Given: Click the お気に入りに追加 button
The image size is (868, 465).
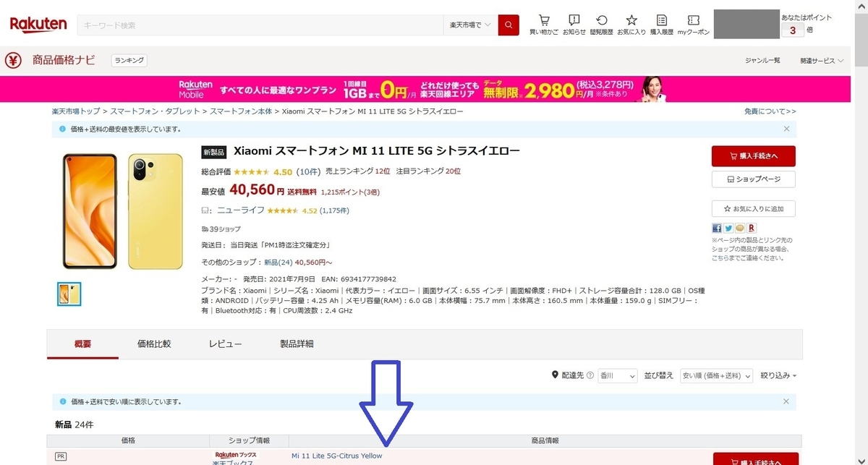Looking at the screenshot, I should (x=754, y=208).
